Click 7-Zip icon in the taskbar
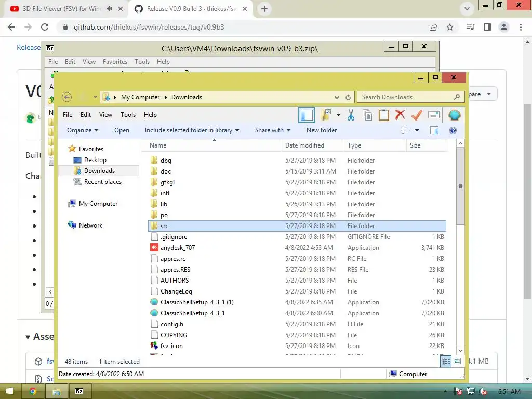Image resolution: width=532 pixels, height=399 pixels. click(x=79, y=391)
